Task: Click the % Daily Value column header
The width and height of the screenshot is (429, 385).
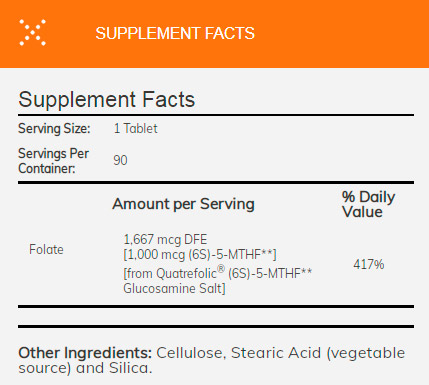Action: [368, 204]
